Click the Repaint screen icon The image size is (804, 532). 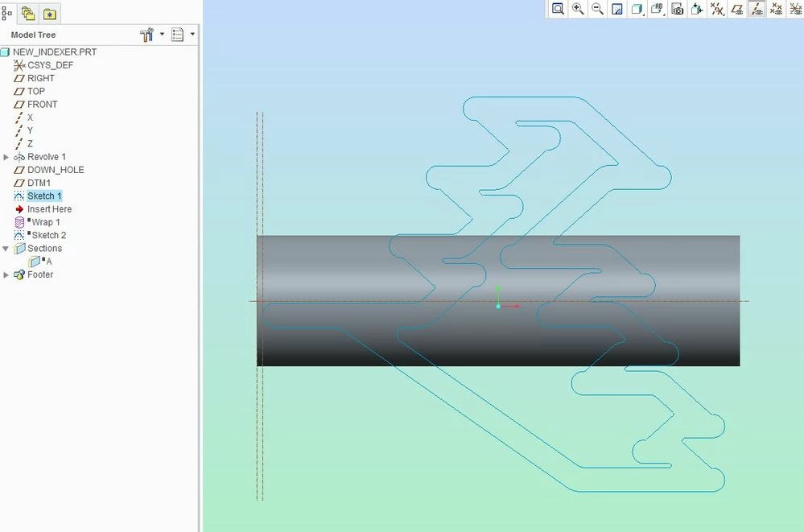point(617,9)
